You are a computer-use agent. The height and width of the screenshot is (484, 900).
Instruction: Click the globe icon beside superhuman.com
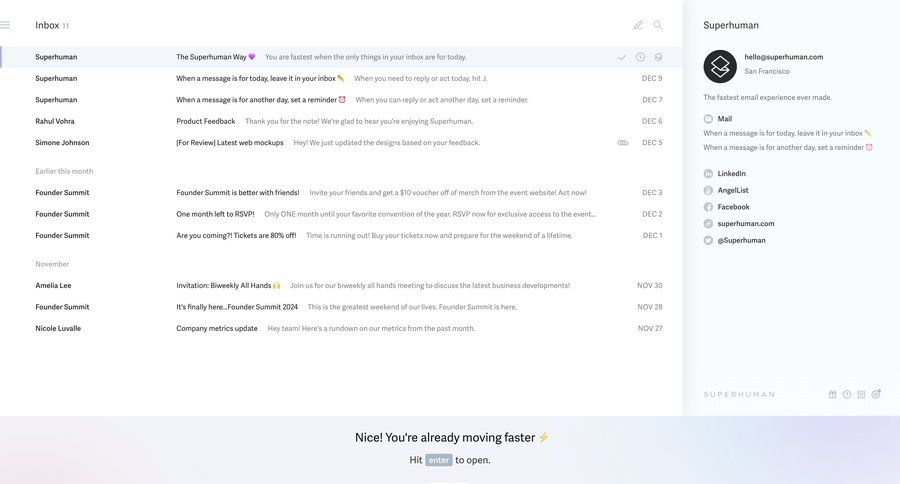pos(708,224)
